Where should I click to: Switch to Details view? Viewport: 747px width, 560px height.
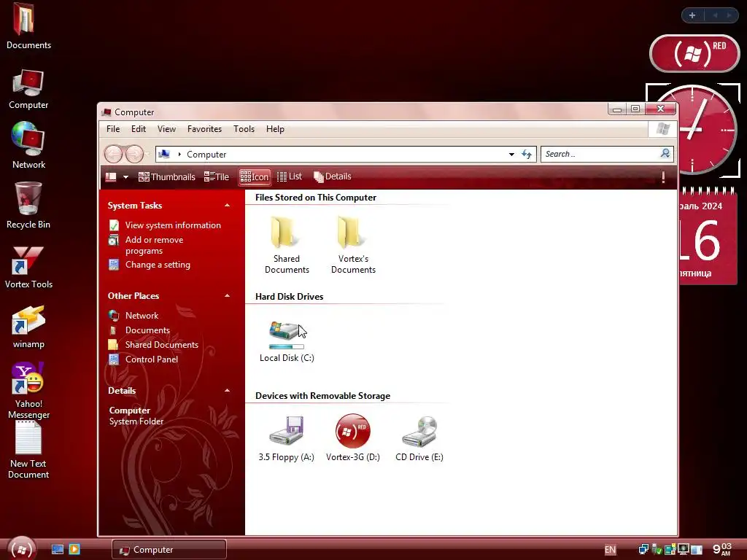(332, 176)
